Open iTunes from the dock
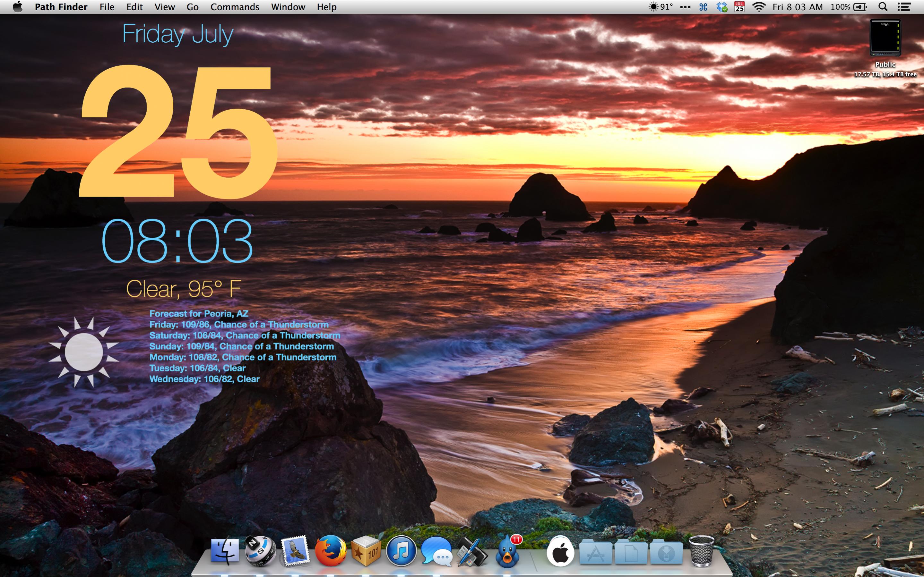This screenshot has width=924, height=577. (401, 551)
